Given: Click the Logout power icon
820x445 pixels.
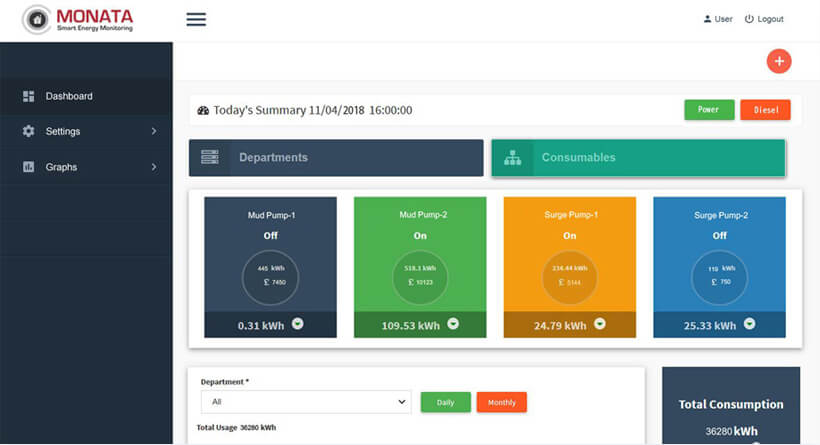Looking at the screenshot, I should [749, 19].
